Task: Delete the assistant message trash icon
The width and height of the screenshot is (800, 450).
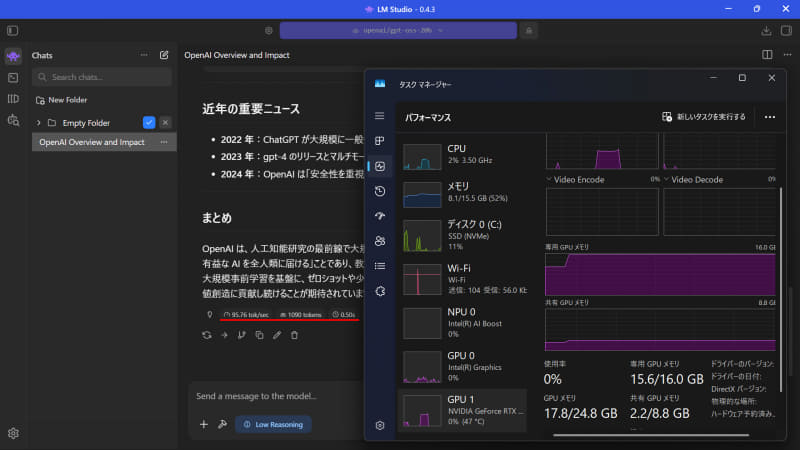Action: pos(294,335)
